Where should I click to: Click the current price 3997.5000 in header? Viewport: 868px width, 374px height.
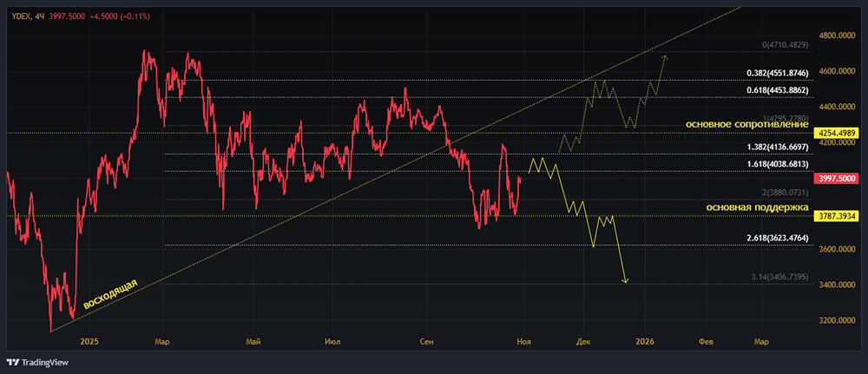pyautogui.click(x=67, y=16)
